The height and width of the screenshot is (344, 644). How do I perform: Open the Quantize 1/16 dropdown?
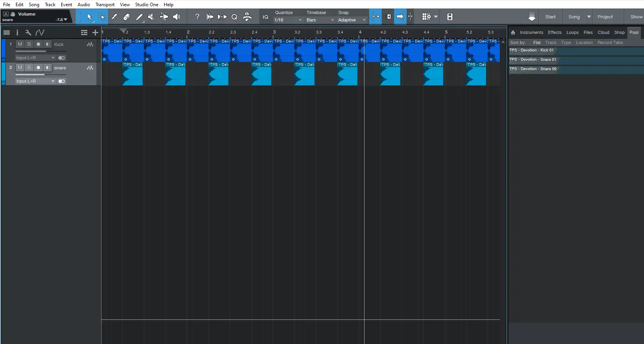coord(288,20)
